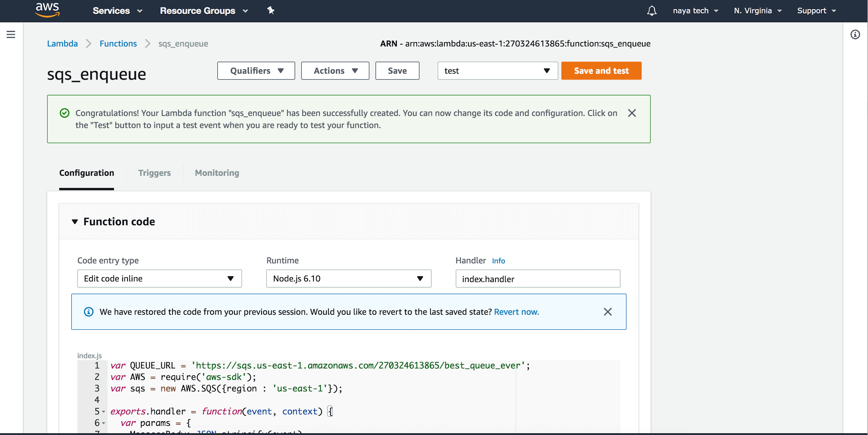The width and height of the screenshot is (868, 435).
Task: Click the Save button
Action: point(397,71)
